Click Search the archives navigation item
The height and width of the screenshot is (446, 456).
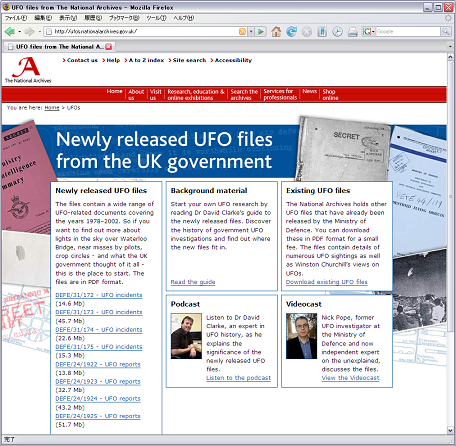[x=244, y=95]
